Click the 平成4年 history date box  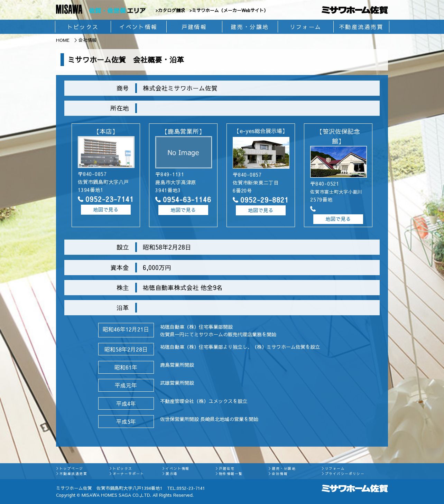click(x=126, y=403)
